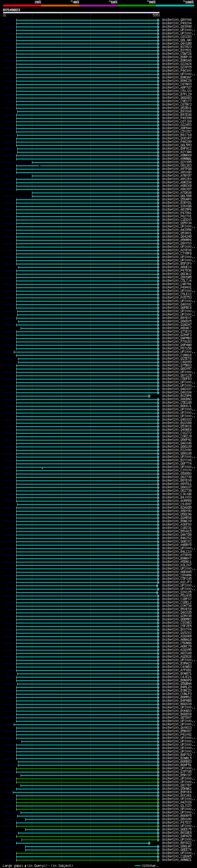197x868 pixels.
Task: Select hit UniRef100_B4JQS0
Action: pyautogui.click(x=176, y=497)
